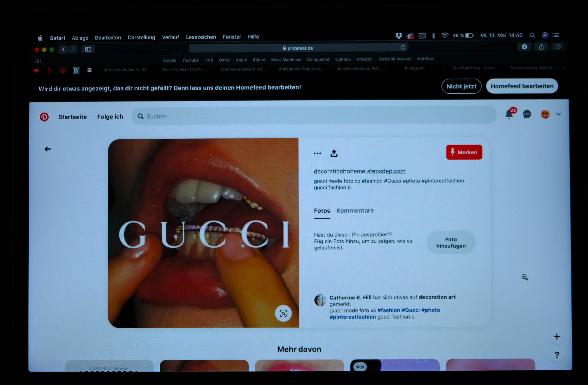Open the Wi-Fi status menu
This screenshot has width=588, height=385.
[x=445, y=35]
